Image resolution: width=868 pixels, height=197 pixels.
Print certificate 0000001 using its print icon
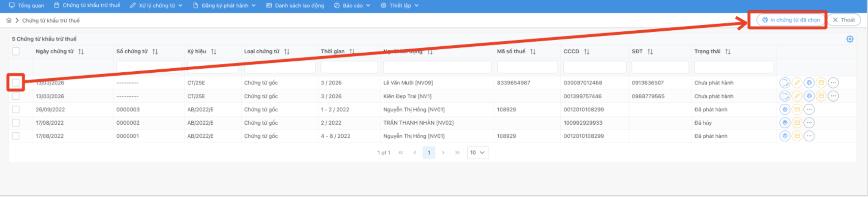[785, 136]
